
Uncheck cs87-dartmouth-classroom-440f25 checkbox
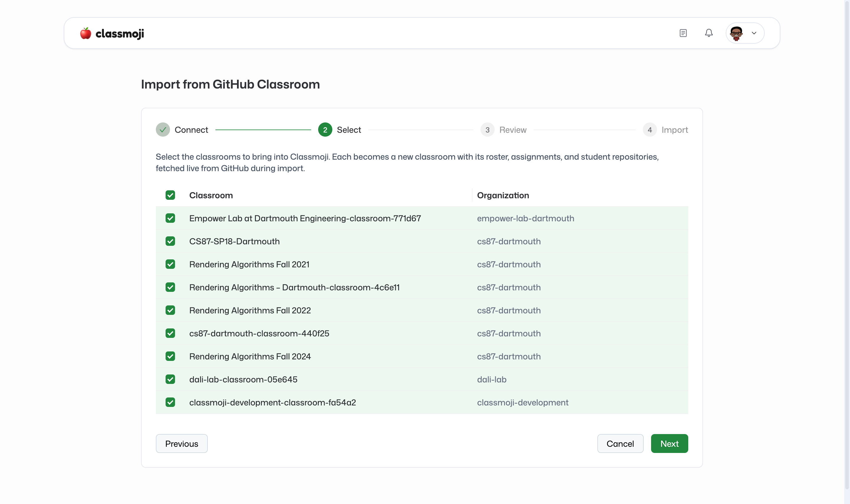click(x=170, y=333)
